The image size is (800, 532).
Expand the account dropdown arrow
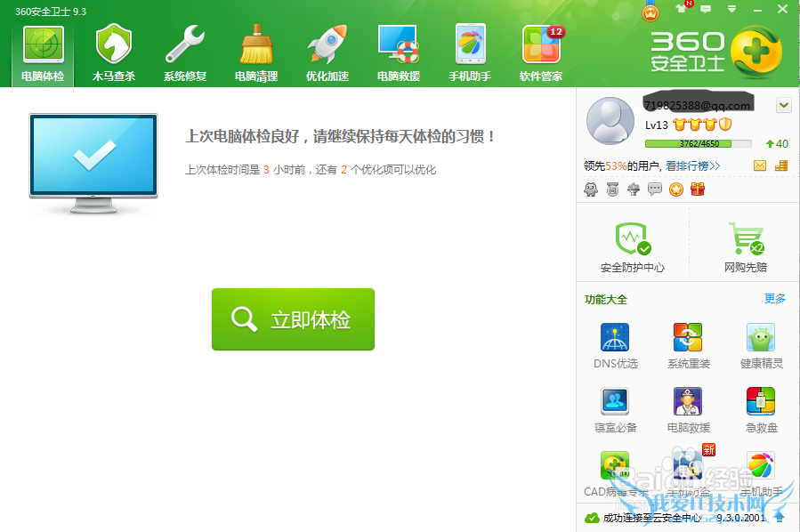point(784,106)
